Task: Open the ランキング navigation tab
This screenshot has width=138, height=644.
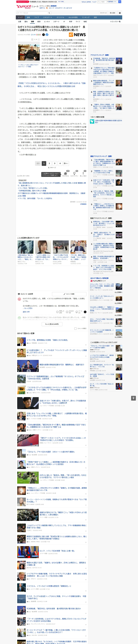Action: [86, 17]
